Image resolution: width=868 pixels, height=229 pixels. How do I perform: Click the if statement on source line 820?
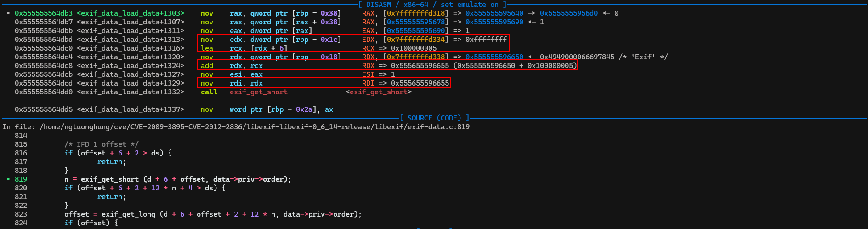144,188
